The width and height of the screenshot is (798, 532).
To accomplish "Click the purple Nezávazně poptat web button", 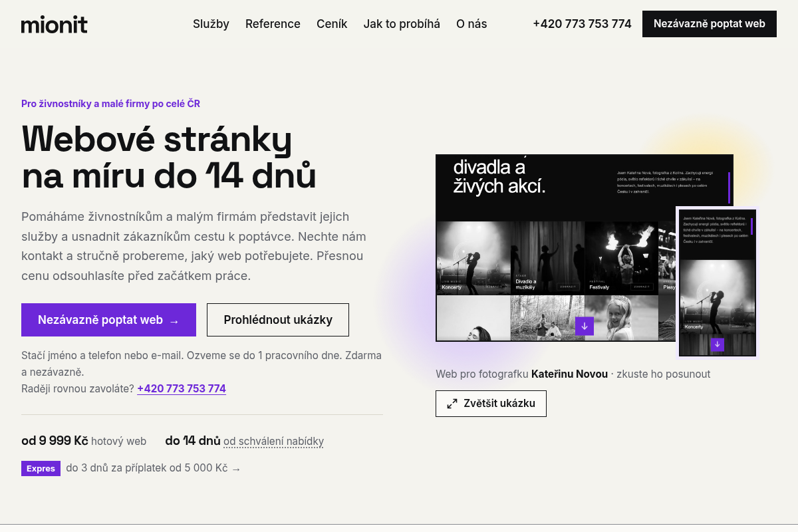I will (x=108, y=320).
